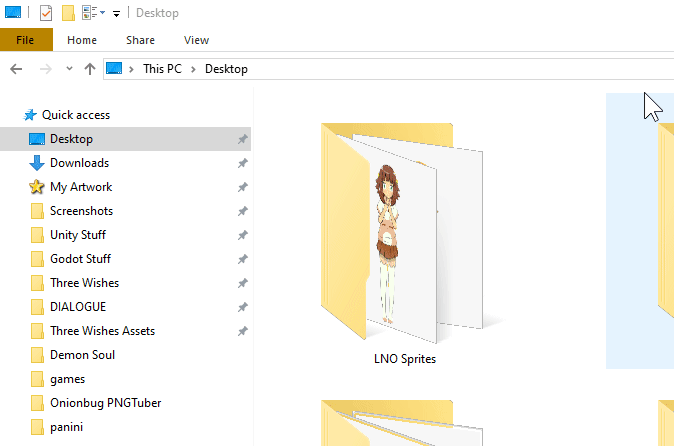Select Desktop in the navigation pane
Image resolution: width=674 pixels, height=446 pixels.
click(125, 139)
